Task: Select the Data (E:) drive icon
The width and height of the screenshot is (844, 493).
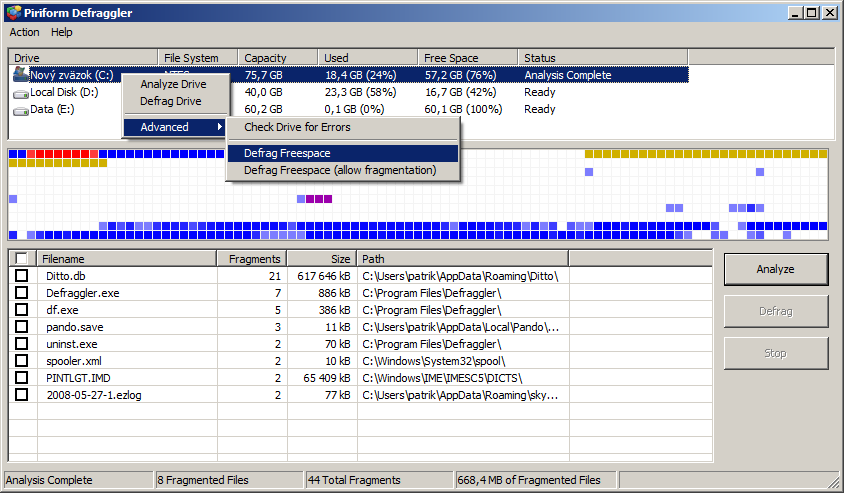Action: [x=20, y=110]
